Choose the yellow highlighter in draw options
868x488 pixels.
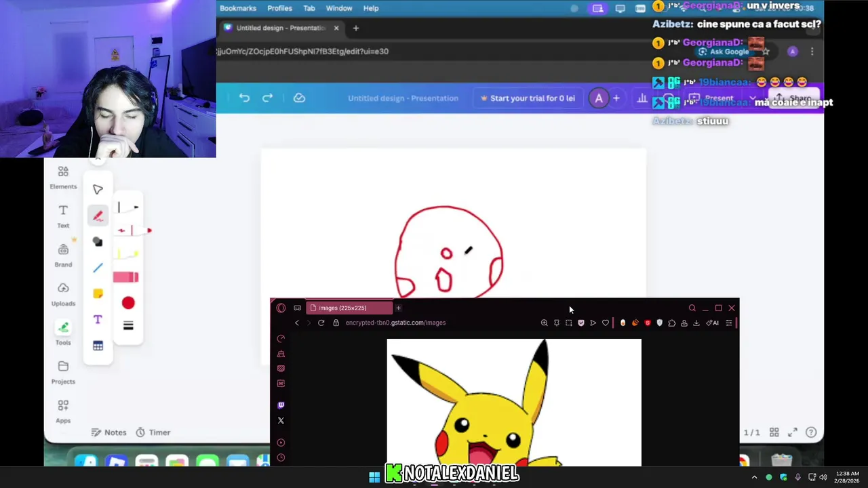coord(128,253)
